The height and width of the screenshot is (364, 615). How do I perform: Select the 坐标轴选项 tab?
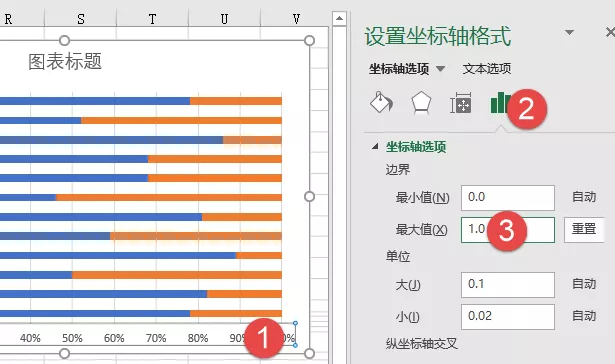pyautogui.click(x=399, y=69)
